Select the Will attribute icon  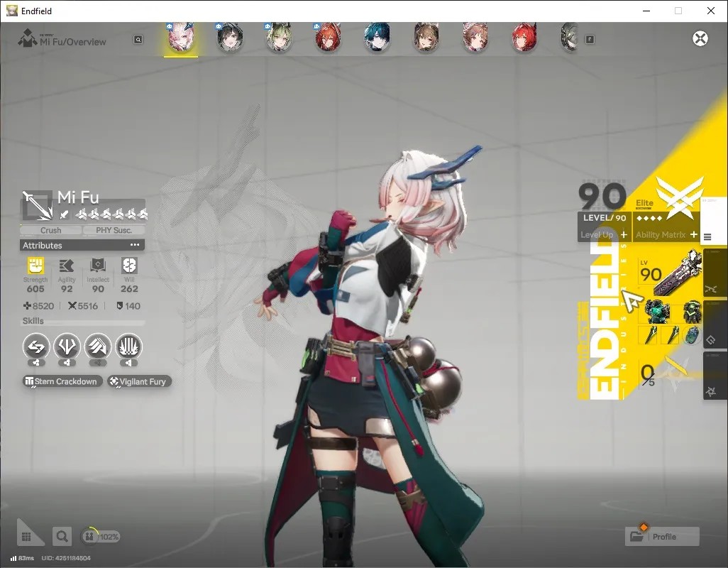point(129,266)
